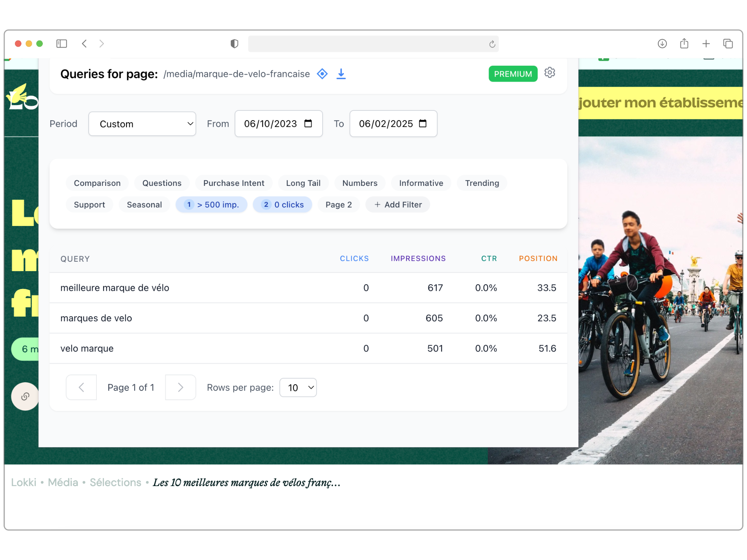Click the Add Filter plus icon
Viewport: 747px width, 560px height.
[x=377, y=205]
